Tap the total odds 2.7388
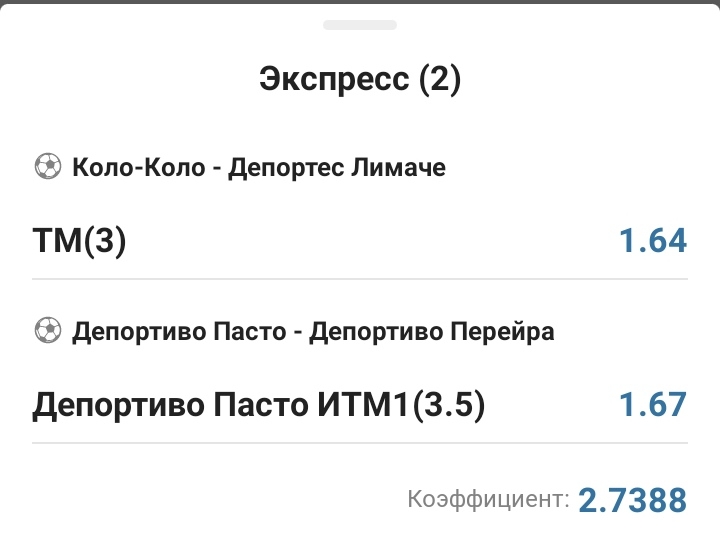Image resolution: width=720 pixels, height=555 pixels. coord(633,499)
